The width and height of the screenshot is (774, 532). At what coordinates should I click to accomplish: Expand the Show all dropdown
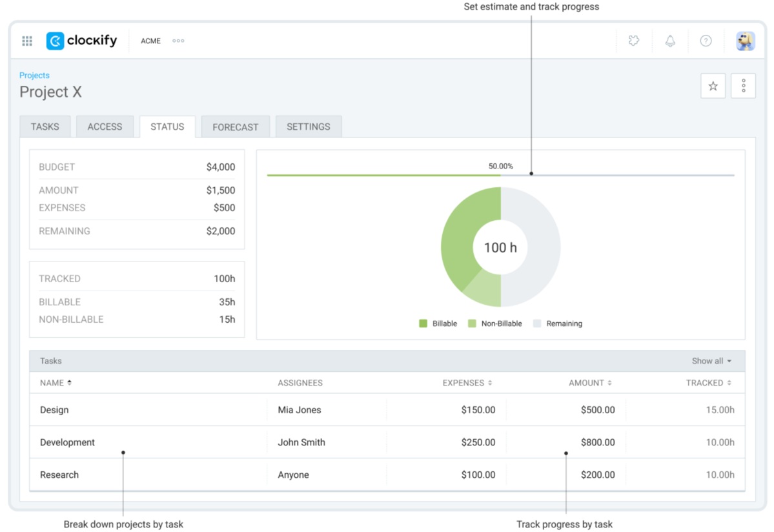coord(711,361)
